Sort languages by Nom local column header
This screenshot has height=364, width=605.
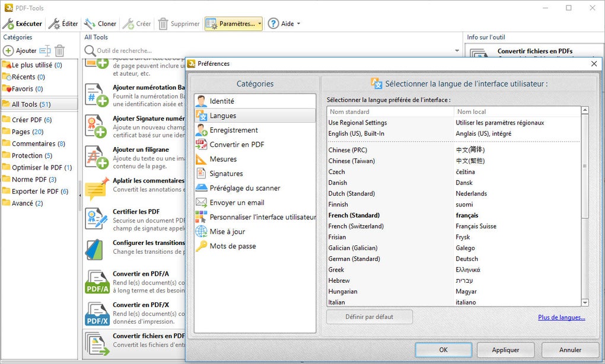pyautogui.click(x=517, y=112)
